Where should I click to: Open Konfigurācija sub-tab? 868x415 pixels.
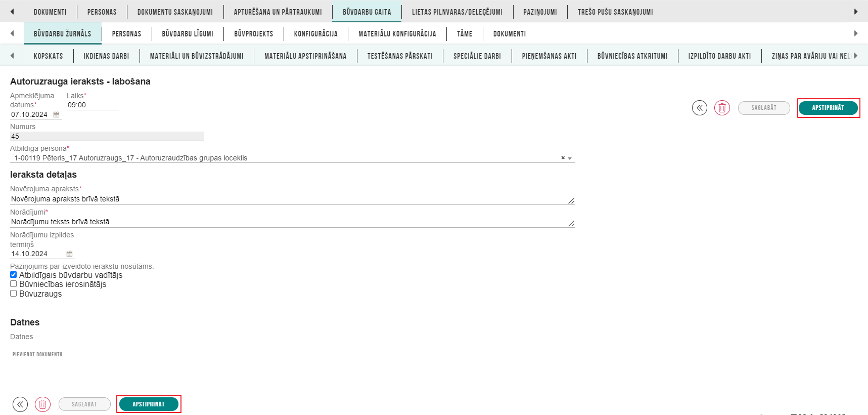pos(316,33)
